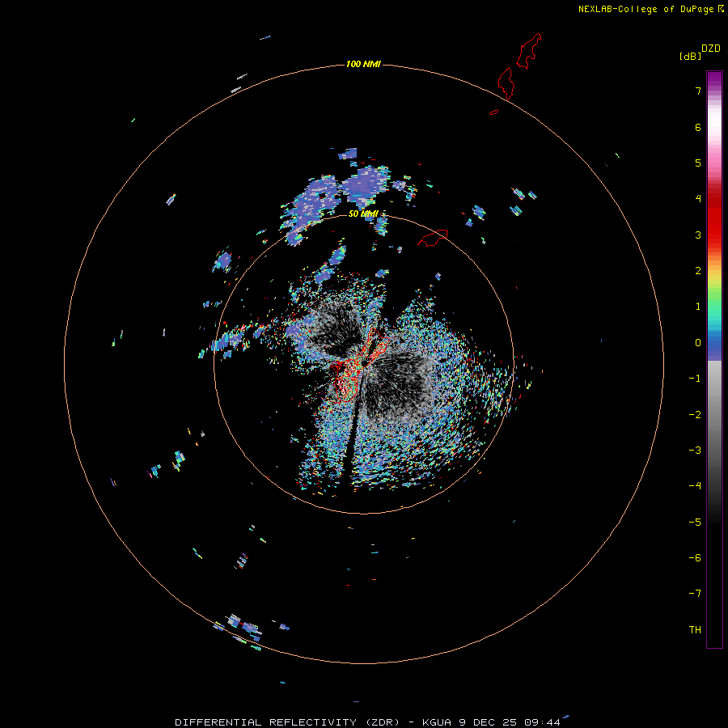This screenshot has width=728, height=728.
Task: Click the -6 value on the color scale
Action: coord(695,558)
